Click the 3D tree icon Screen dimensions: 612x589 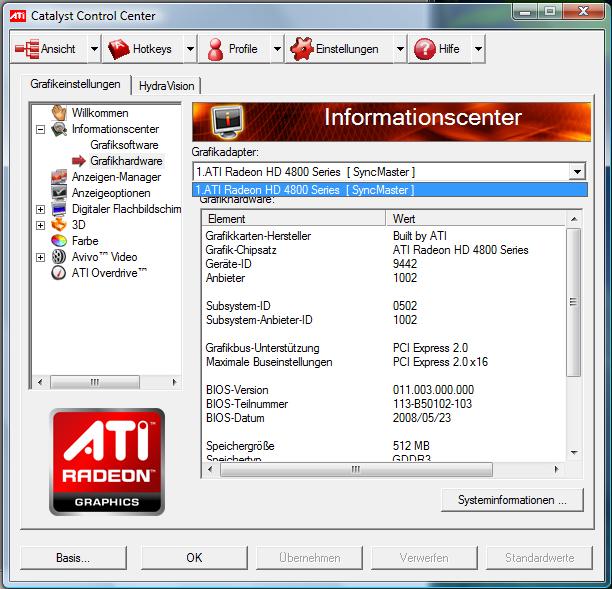pyautogui.click(x=59, y=225)
